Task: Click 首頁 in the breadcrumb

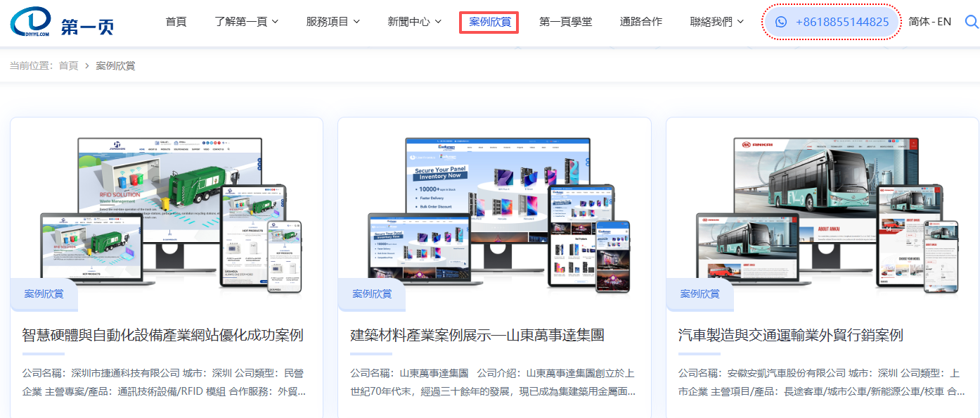Action: coord(68,65)
